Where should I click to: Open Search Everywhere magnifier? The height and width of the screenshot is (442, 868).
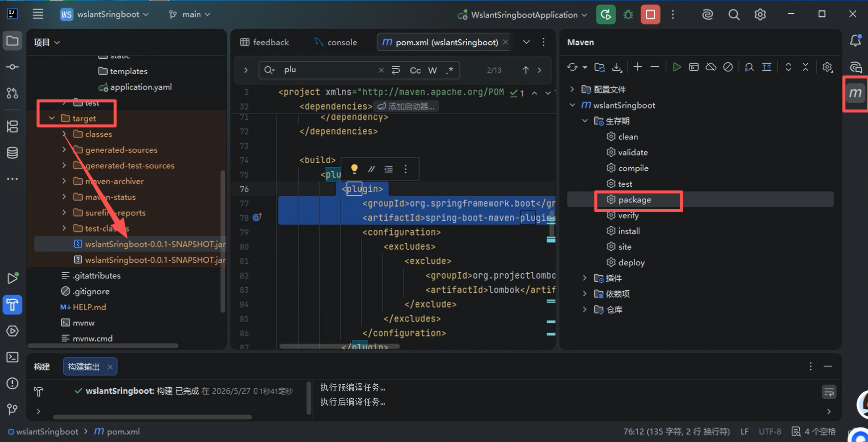coord(734,14)
